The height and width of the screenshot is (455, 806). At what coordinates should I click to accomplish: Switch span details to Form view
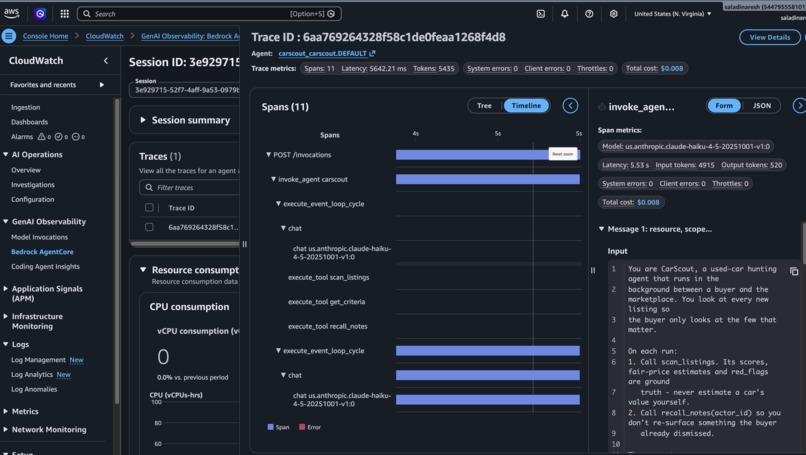tap(724, 105)
